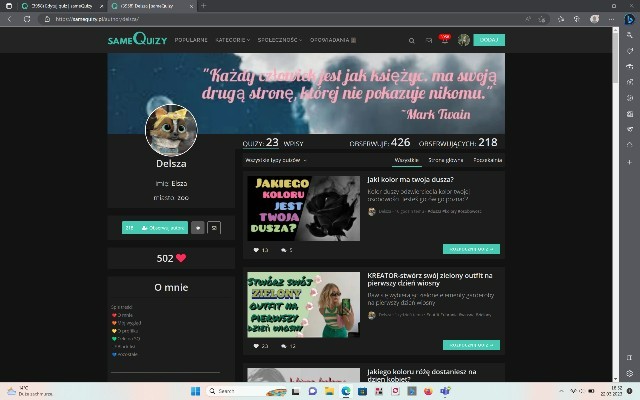
Task: Click the Dodaj button in header
Action: click(x=489, y=40)
